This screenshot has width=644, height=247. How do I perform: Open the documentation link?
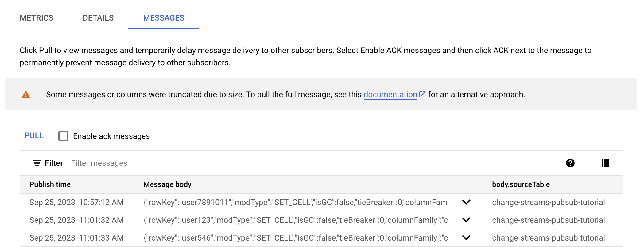[x=390, y=94]
